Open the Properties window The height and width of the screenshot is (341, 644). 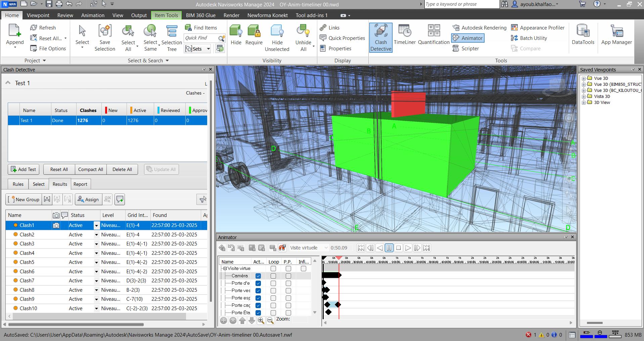pos(335,48)
